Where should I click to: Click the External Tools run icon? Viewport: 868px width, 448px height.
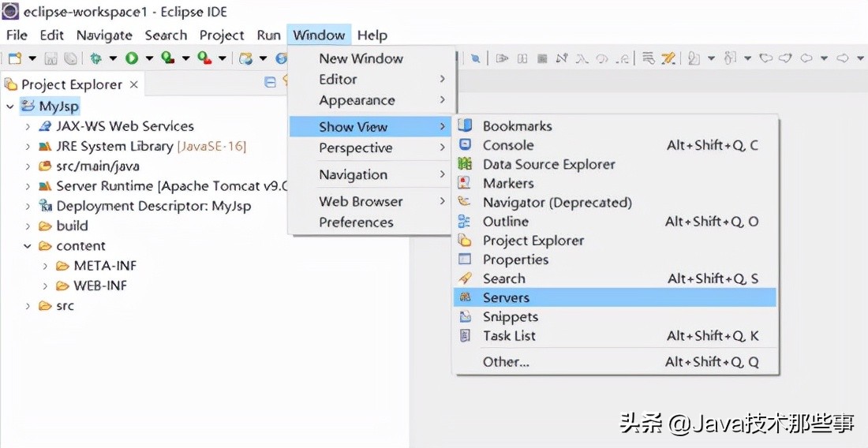click(204, 58)
